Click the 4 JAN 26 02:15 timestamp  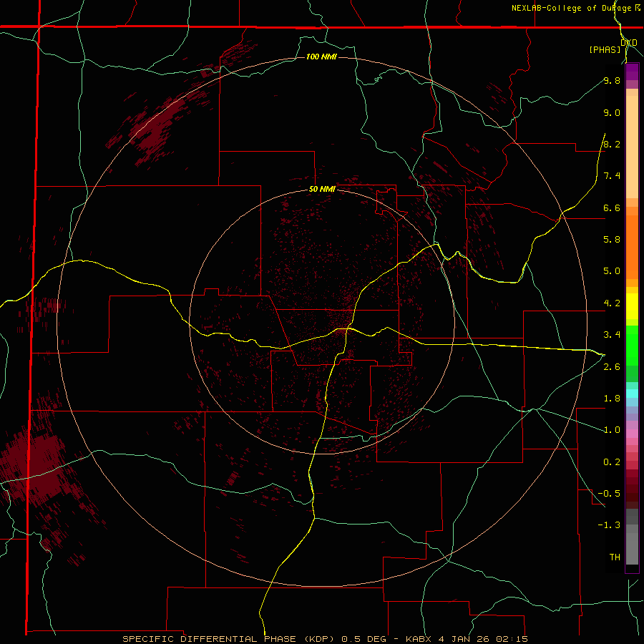coord(483,639)
